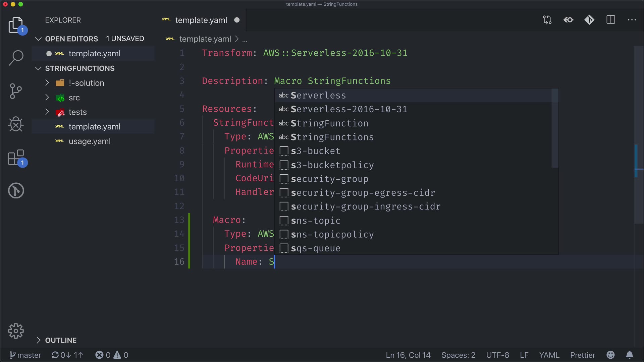Screen dimensions: 644x362
Task: Expand the tests folder
Action: coord(77,112)
